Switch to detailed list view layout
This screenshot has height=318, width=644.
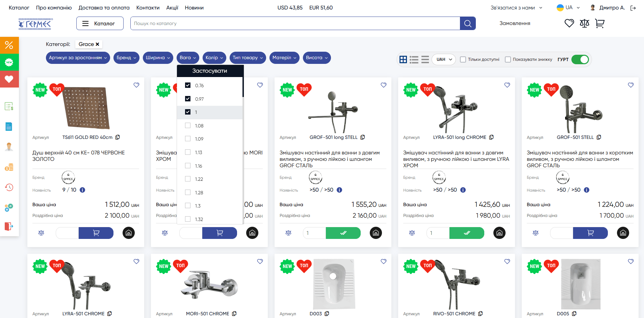[414, 59]
